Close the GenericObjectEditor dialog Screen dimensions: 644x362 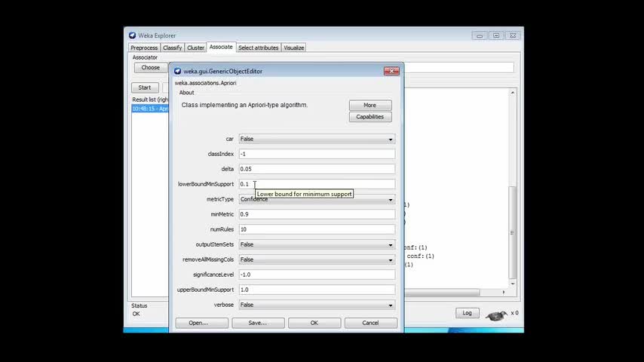point(391,71)
